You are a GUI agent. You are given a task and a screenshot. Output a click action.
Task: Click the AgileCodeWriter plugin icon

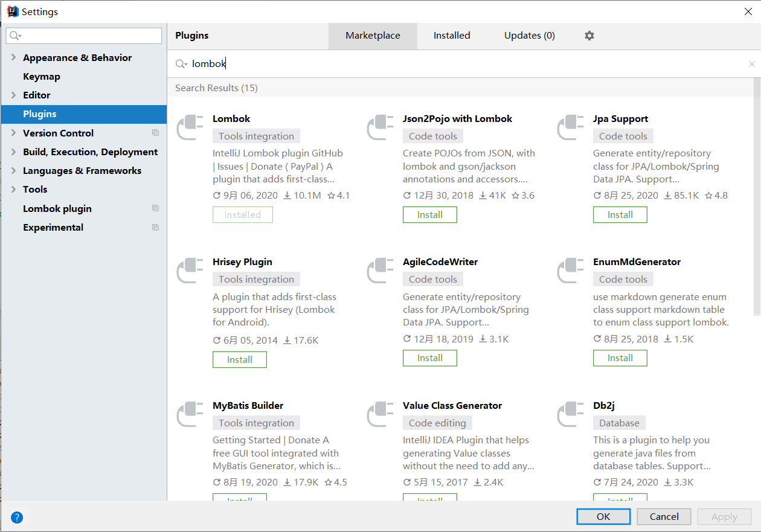coord(380,271)
